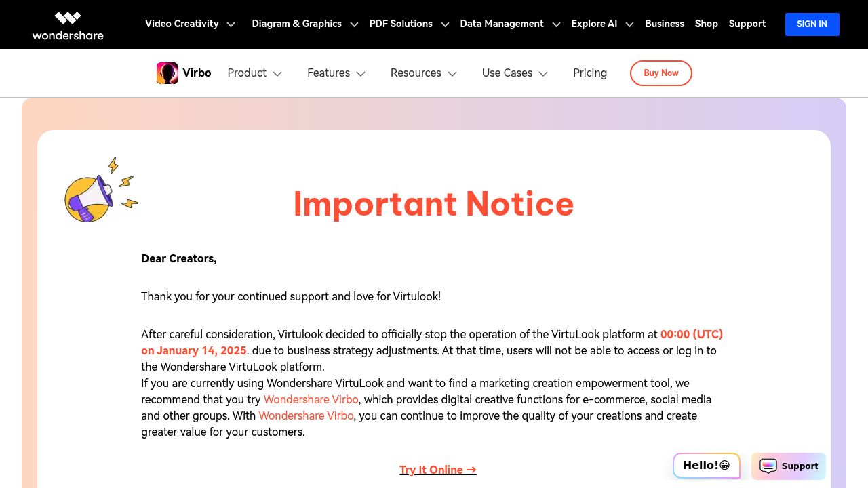
Task: Open the Product menu label
Action: click(247, 73)
